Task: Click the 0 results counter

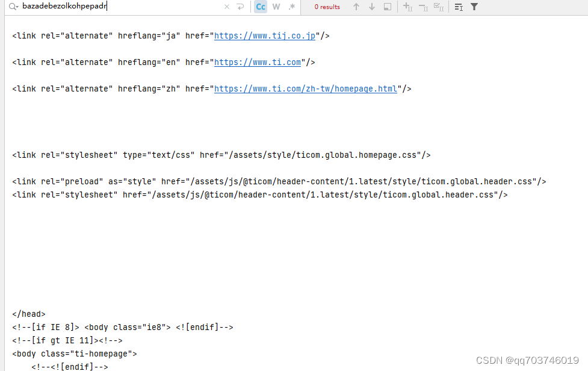Action: 327,7
